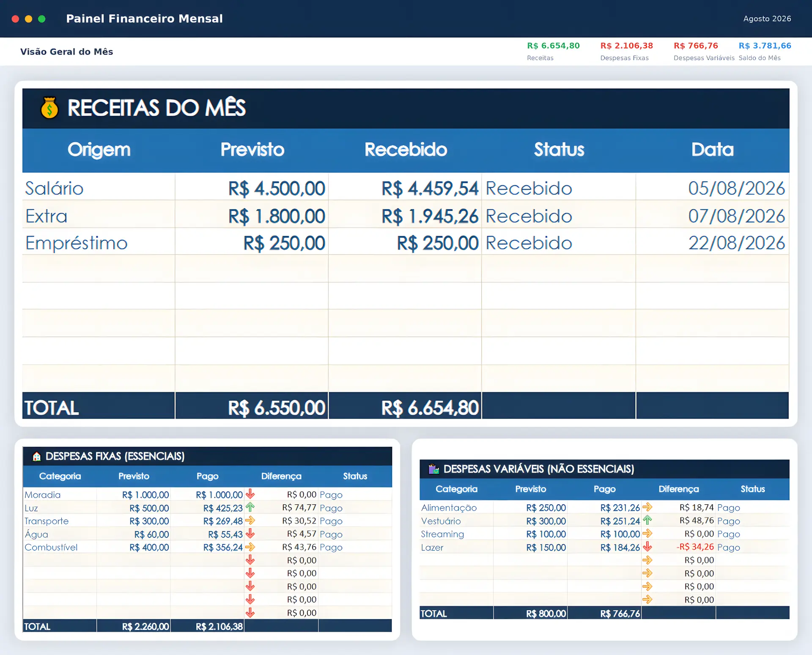Select the Data column header
This screenshot has width=812, height=655.
tap(712, 150)
